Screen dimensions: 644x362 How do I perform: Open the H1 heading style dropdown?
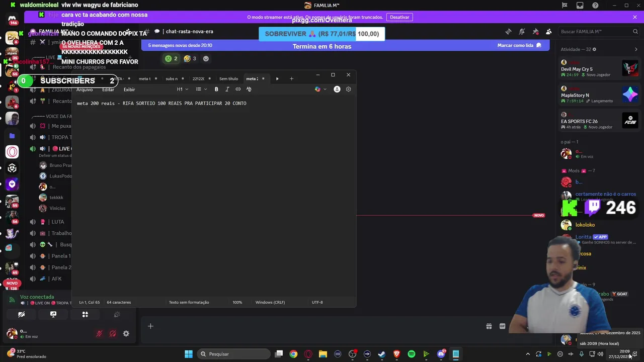click(182, 89)
